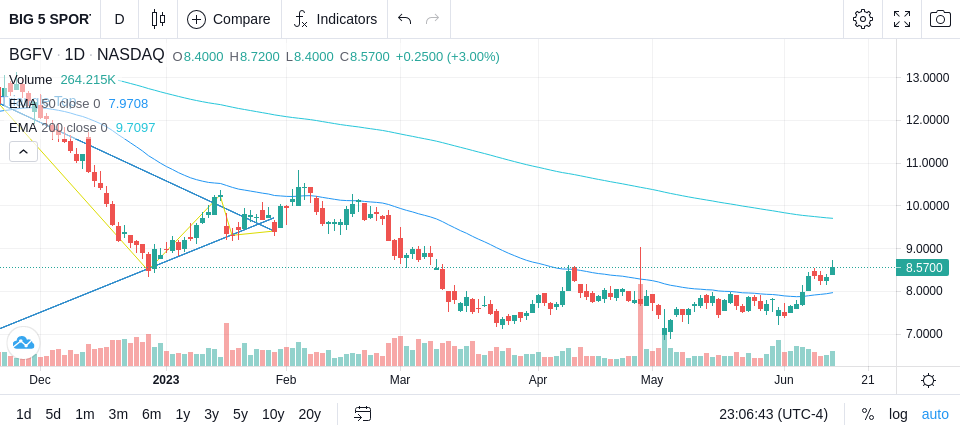The width and height of the screenshot is (960, 433).
Task: Select the 3m time range
Action: [118, 415]
